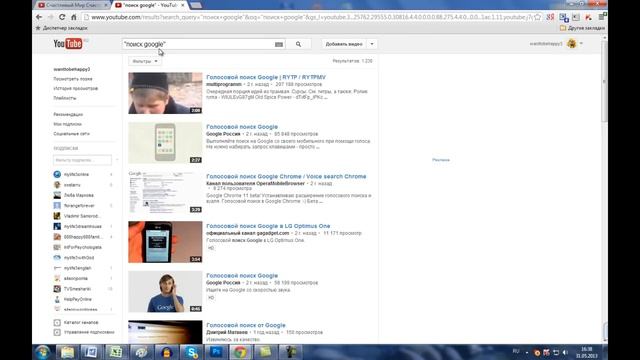Open Windows Explorer on taskbar
The width and height of the screenshot is (640, 360).
coord(67,352)
